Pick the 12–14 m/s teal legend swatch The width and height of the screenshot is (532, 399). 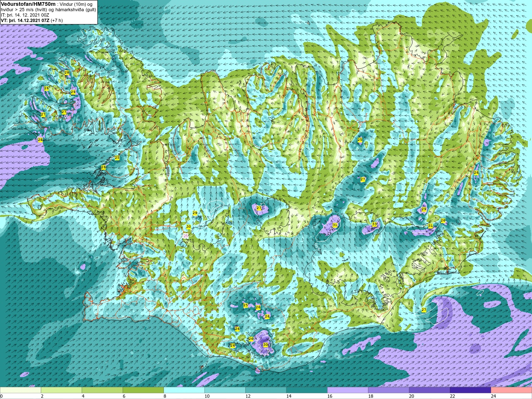click(266, 390)
